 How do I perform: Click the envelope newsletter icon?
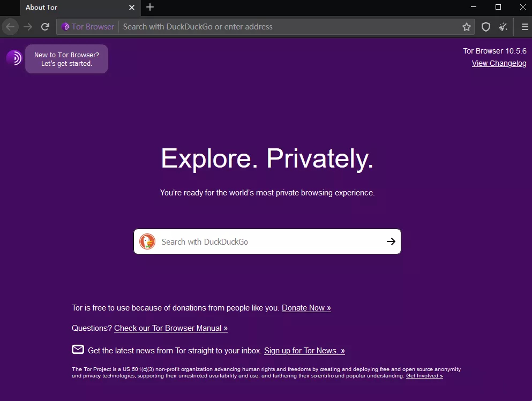tap(78, 349)
